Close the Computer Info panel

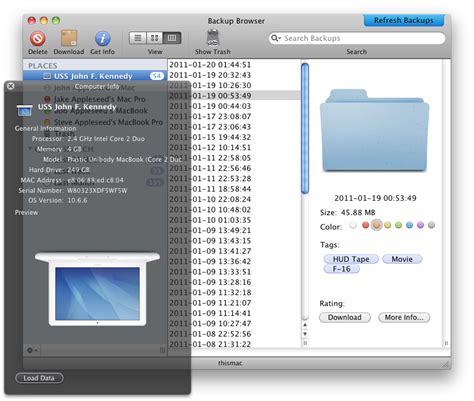click(x=11, y=86)
